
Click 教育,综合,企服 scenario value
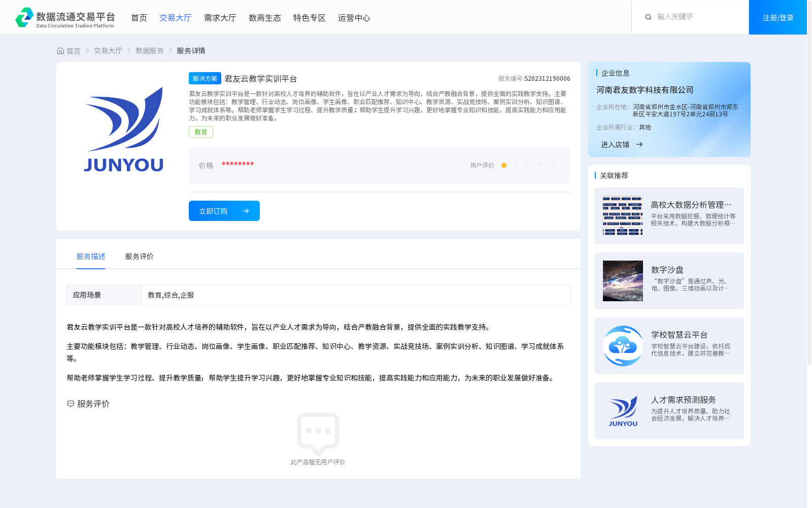(x=171, y=295)
